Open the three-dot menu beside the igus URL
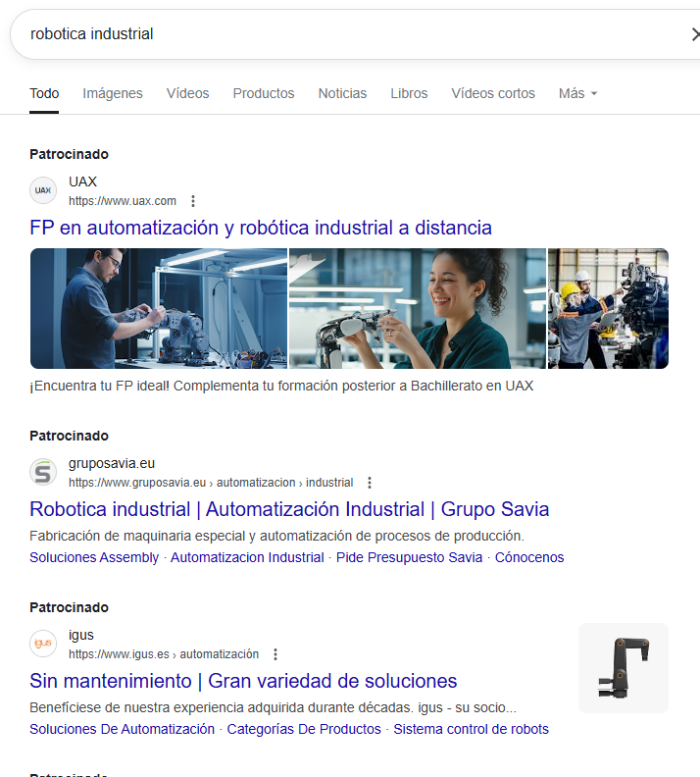This screenshot has width=700, height=777. [275, 654]
